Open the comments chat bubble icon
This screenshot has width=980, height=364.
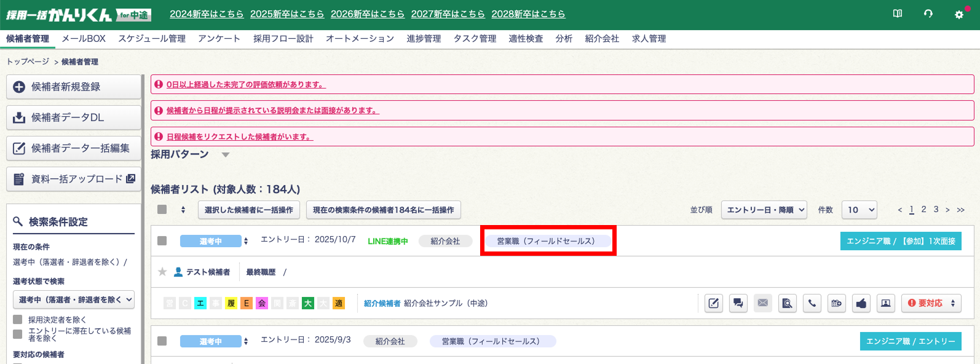point(738,303)
